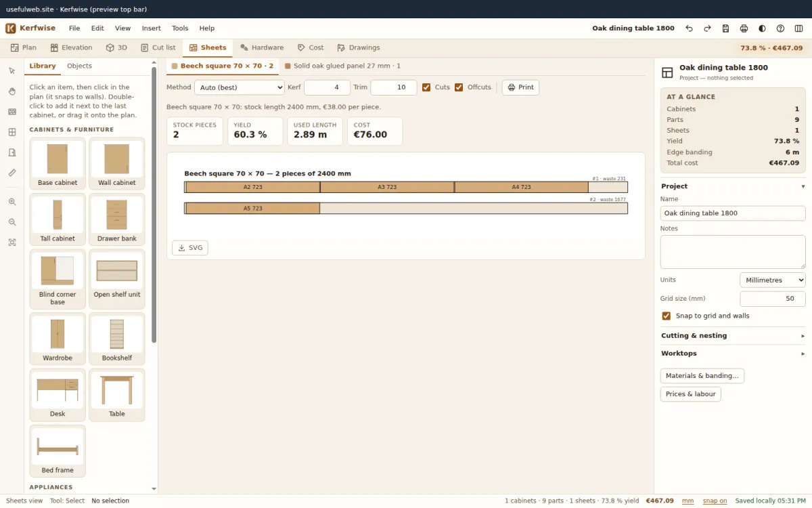The image size is (812, 508).
Task: Uncheck the Offcuts checkbox
Action: point(459,87)
